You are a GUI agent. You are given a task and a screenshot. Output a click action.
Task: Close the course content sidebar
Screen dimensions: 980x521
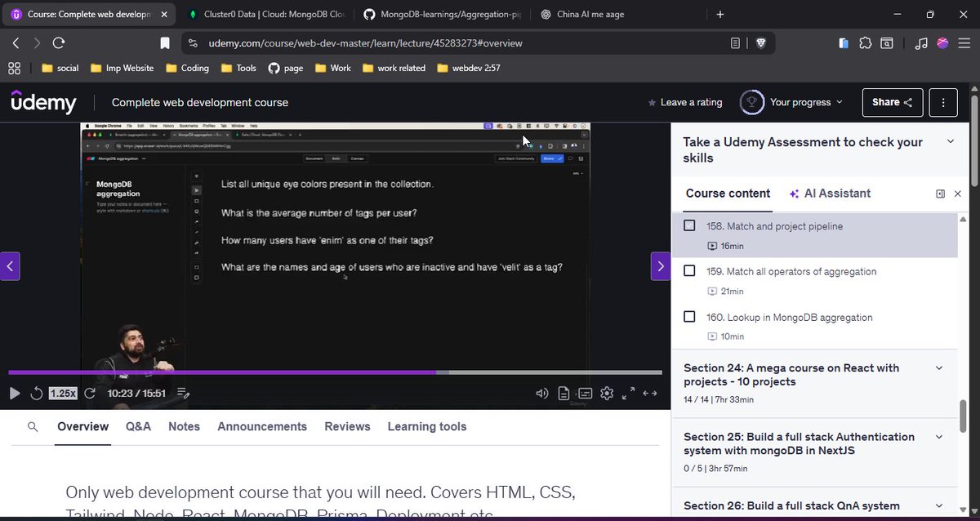[x=958, y=194]
